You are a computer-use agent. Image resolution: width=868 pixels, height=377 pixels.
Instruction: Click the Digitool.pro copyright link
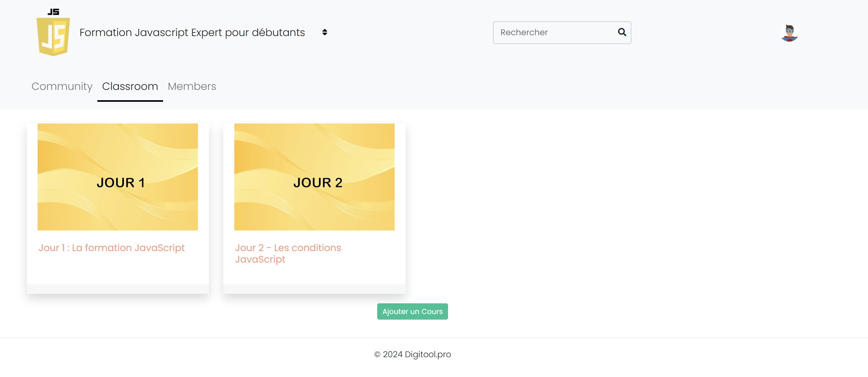[x=427, y=354]
